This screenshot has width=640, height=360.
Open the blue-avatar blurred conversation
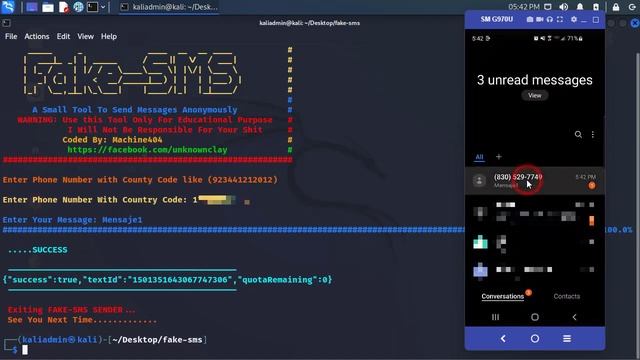(535, 271)
